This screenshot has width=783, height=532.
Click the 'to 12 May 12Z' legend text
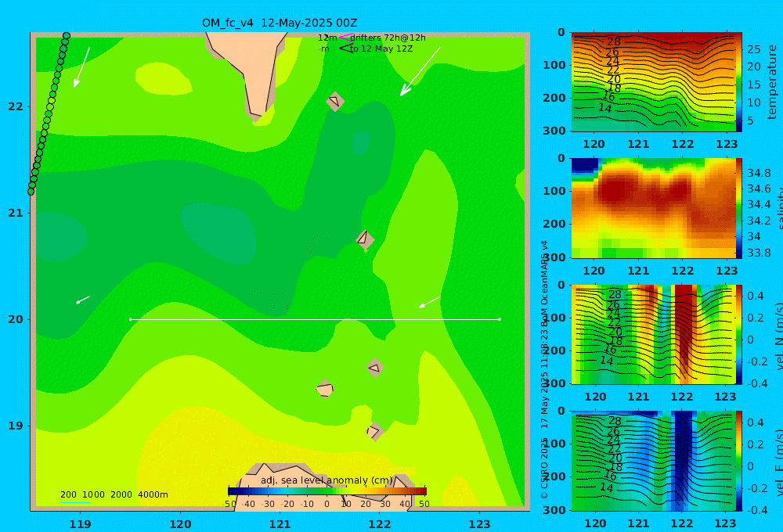pos(381,49)
